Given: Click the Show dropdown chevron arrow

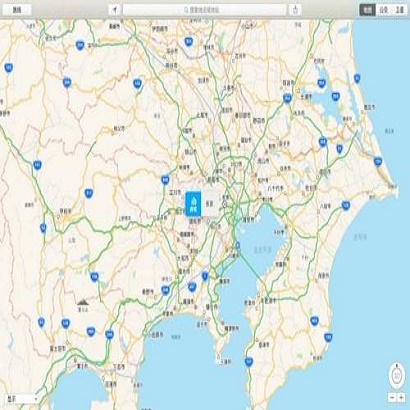Looking at the screenshot, I should click(x=35, y=399).
